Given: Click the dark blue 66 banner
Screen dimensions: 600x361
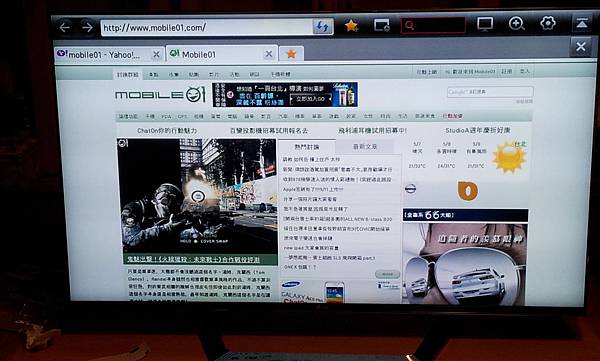Looking at the screenshot, I should tap(465, 215).
